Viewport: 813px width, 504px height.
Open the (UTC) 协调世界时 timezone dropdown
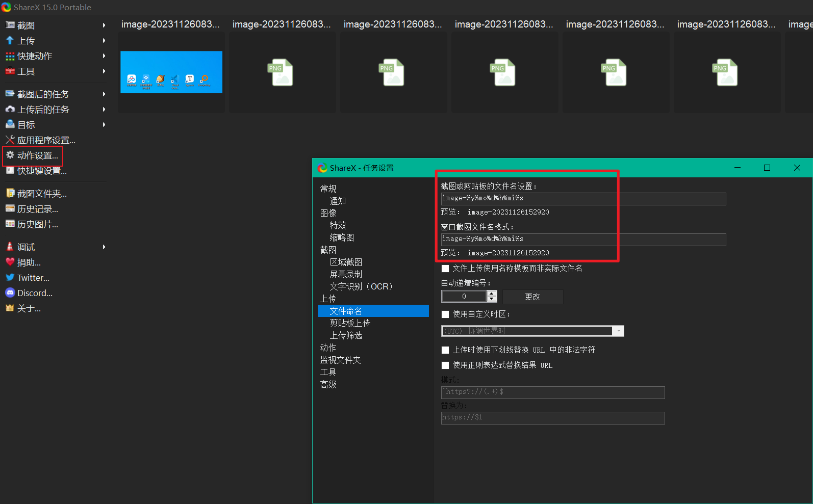(532, 331)
